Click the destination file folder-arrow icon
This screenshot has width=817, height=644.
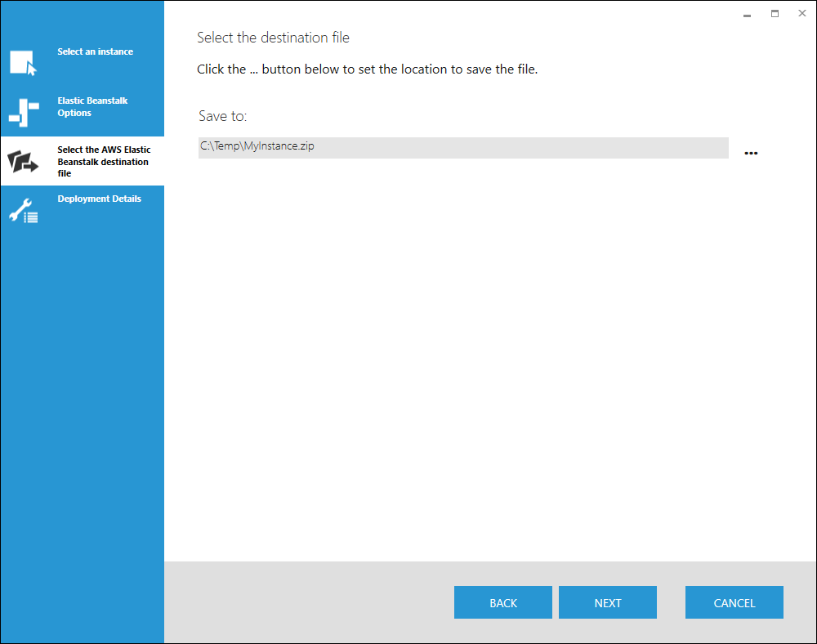pyautogui.click(x=23, y=162)
